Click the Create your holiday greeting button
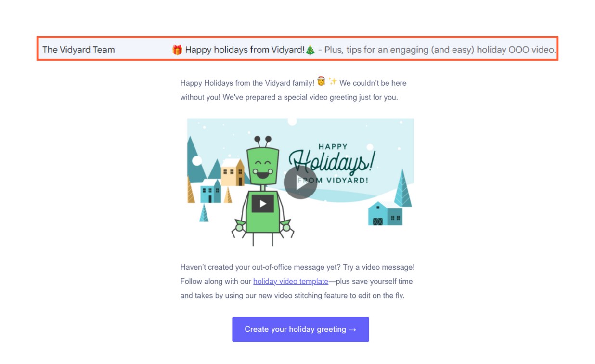This screenshot has width=595, height=364. click(300, 329)
